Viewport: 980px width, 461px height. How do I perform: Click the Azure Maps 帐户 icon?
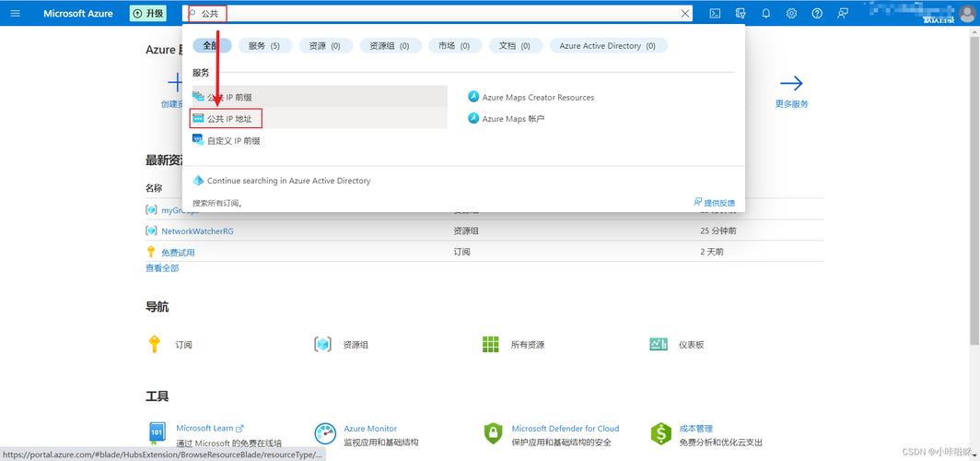tap(473, 118)
